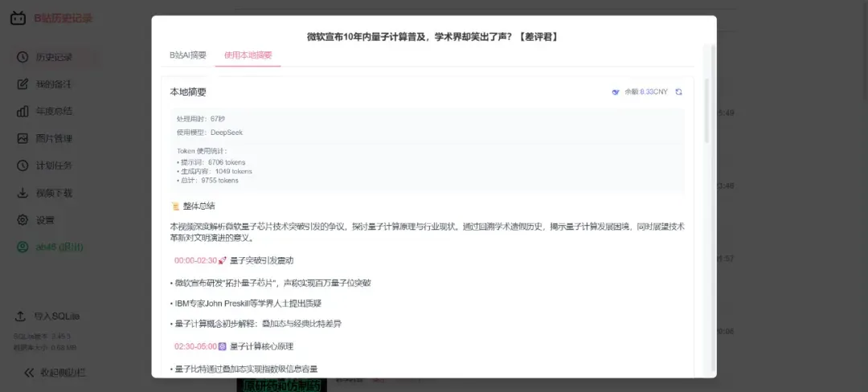Switch to the B站AI摘要 tab
Screen dimensions: 868x392
(187, 55)
